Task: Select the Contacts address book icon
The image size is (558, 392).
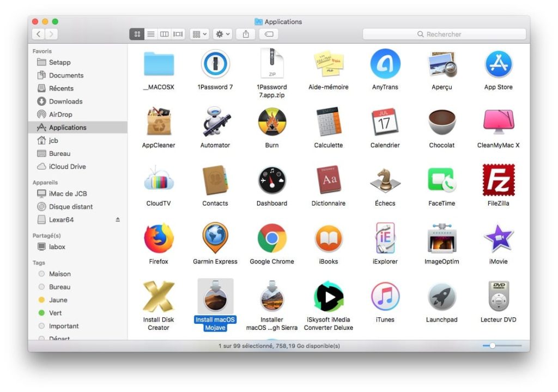Action: tap(215, 180)
